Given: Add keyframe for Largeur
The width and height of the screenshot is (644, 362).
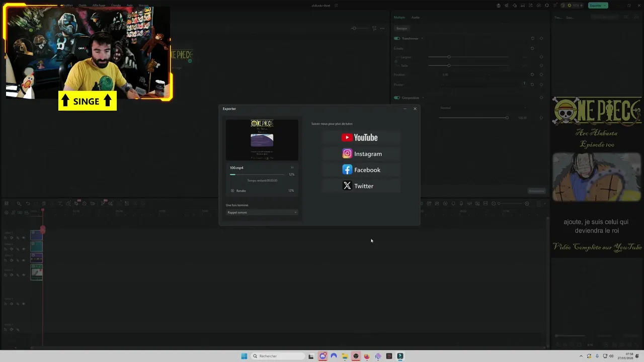Looking at the screenshot, I should [541, 57].
